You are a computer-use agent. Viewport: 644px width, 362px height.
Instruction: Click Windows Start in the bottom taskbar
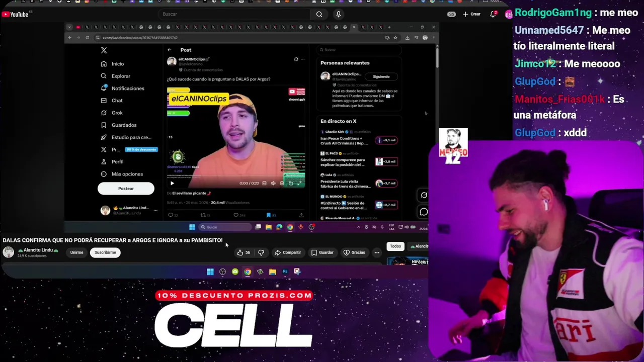210,271
